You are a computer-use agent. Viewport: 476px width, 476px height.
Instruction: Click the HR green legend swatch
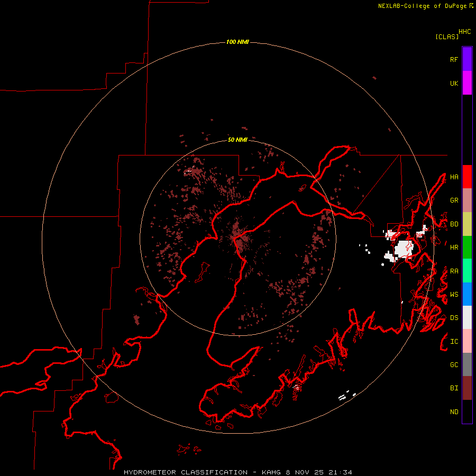click(467, 248)
